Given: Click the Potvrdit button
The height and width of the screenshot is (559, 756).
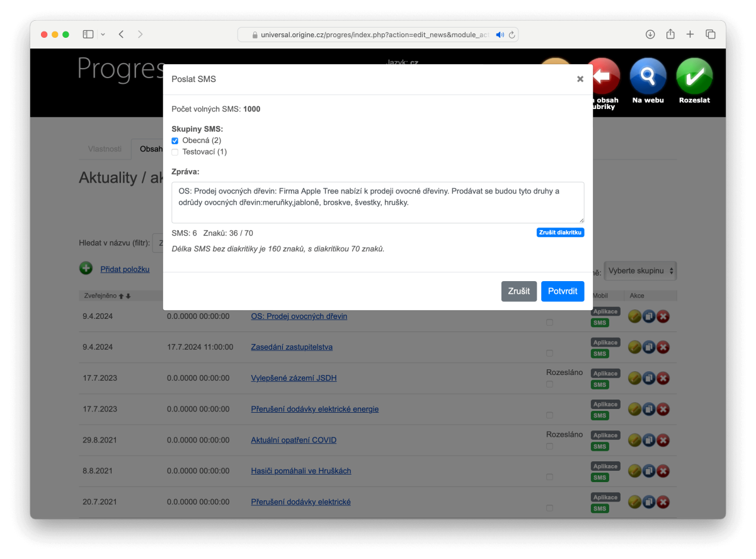Looking at the screenshot, I should click(562, 291).
